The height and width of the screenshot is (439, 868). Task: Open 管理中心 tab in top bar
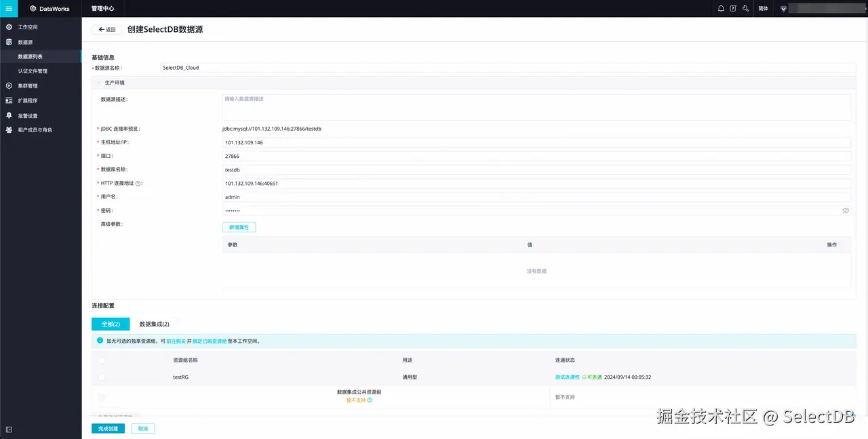coord(102,9)
